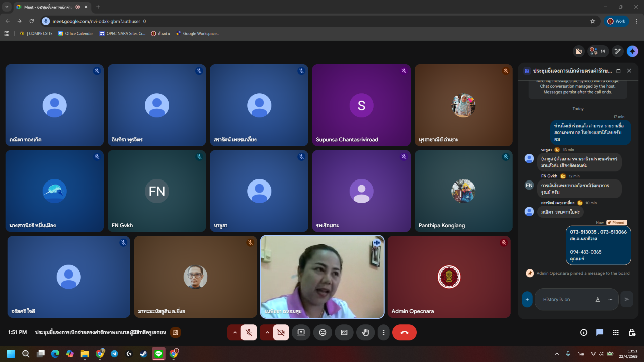
Task: Open host controls lock icon
Action: pos(632,332)
